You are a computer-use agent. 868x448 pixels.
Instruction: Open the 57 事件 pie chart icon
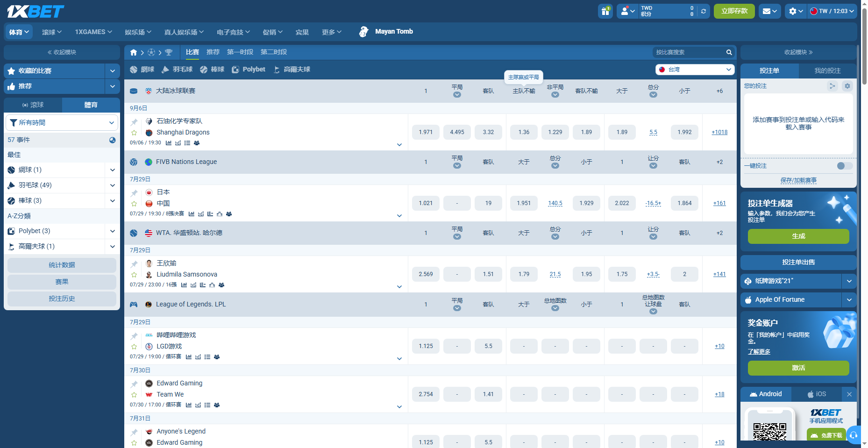(112, 140)
